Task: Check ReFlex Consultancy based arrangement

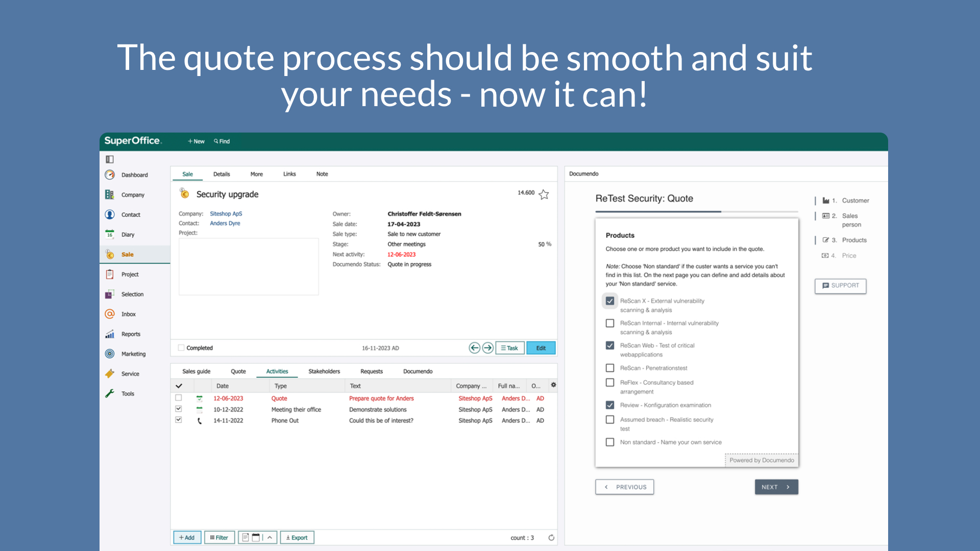Action: click(x=610, y=383)
